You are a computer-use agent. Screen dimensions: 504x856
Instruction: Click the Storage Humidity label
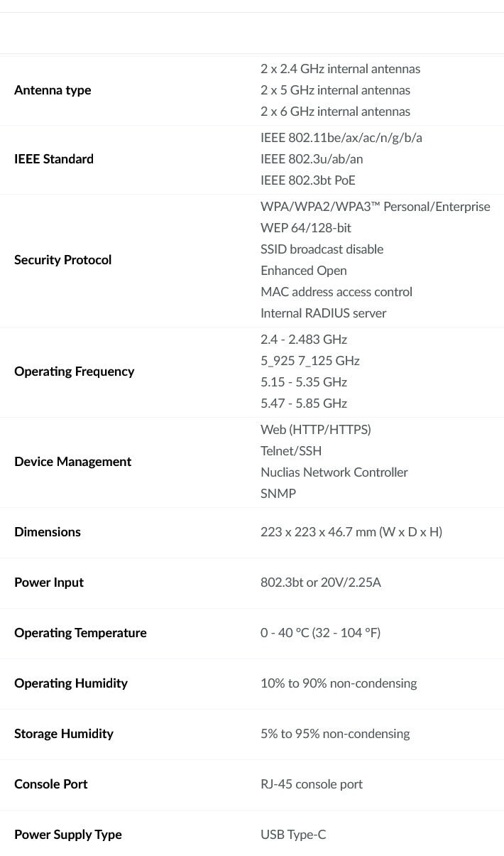[64, 734]
